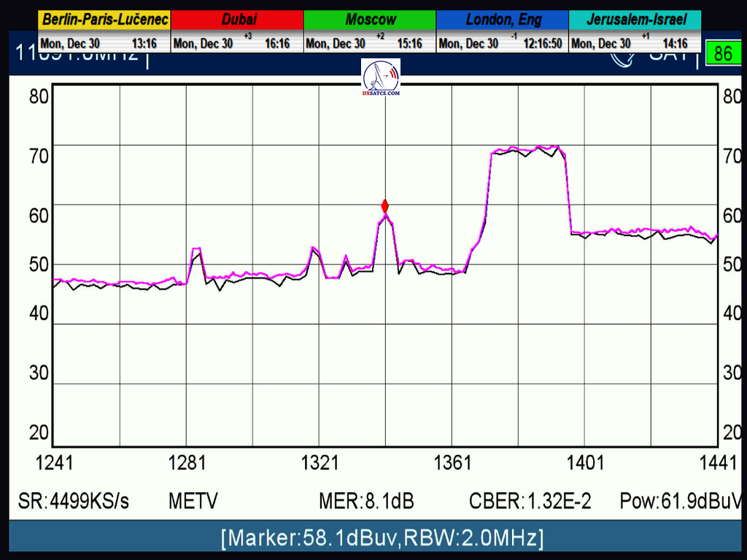Click the 1321 frequency axis label
Image resolution: width=747 pixels, height=560 pixels.
coord(320,462)
